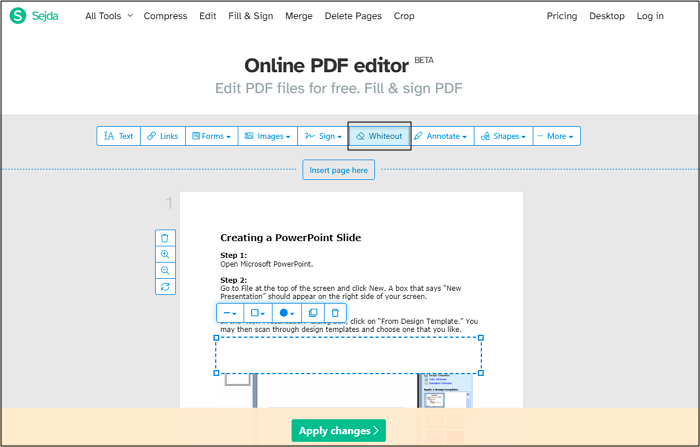The image size is (700, 447).
Task: Select the Whiteout tool
Action: pos(379,136)
